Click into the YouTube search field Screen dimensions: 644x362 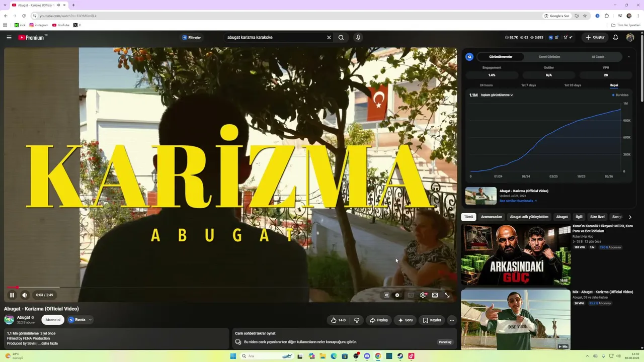click(275, 37)
